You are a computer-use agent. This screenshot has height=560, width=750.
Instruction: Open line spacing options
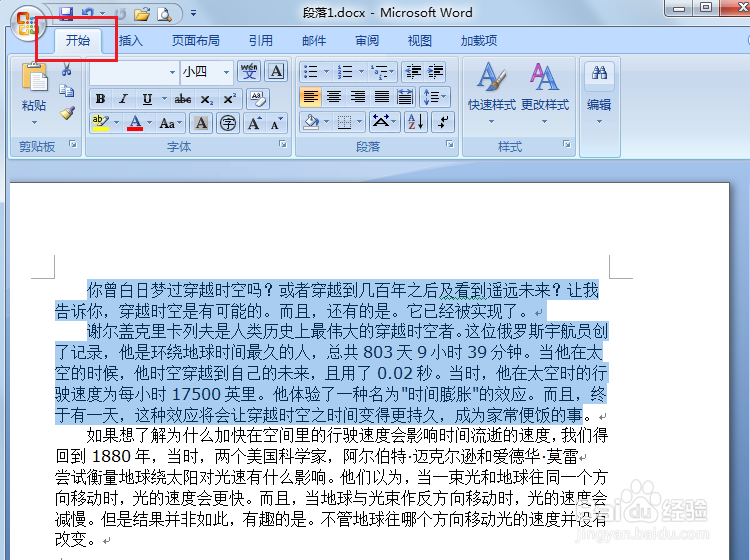coord(434,97)
